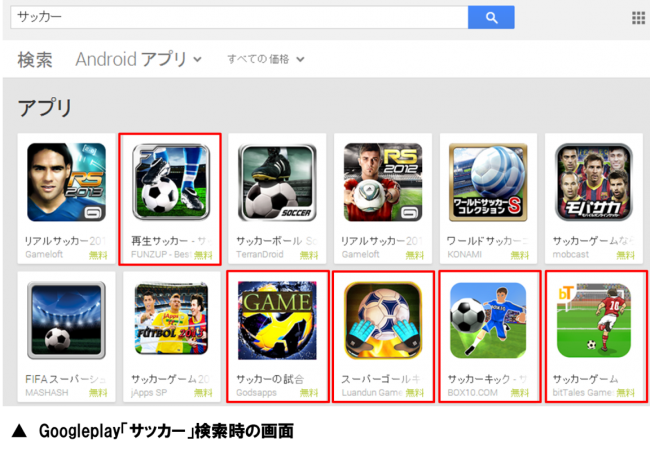Image resolution: width=650 pixels, height=450 pixels.
Task: Expand the Android アプリ dropdown
Action: coord(138,59)
